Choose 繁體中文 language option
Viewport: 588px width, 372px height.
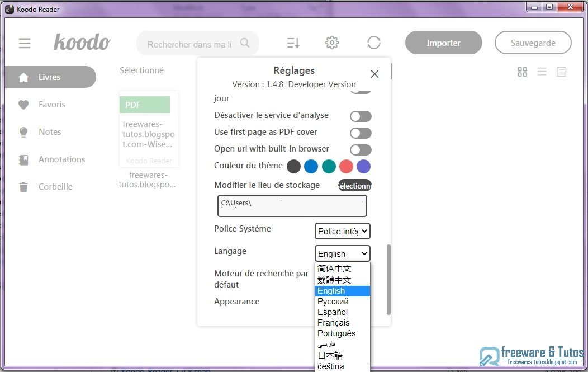(343, 280)
